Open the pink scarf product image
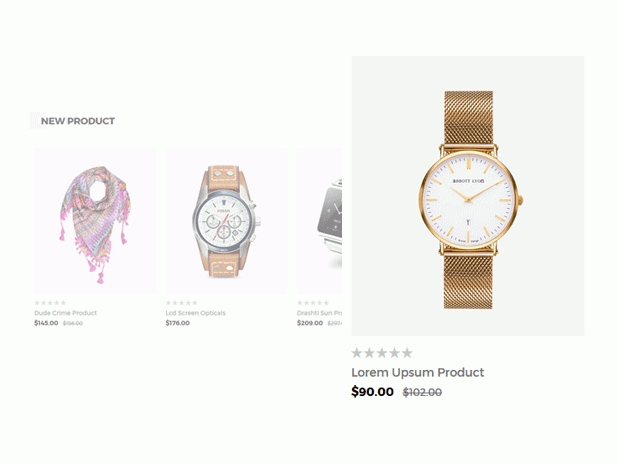This screenshot has height=465, width=618. pyautogui.click(x=95, y=221)
